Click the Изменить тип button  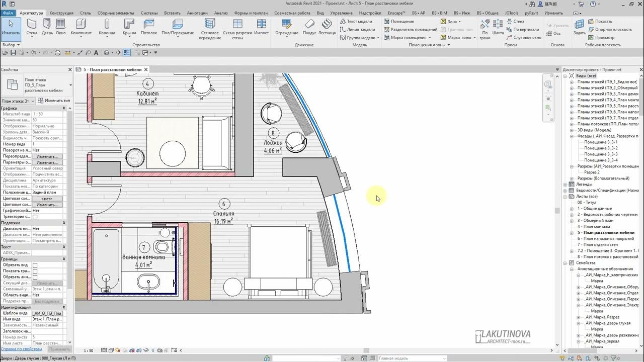pos(54,101)
